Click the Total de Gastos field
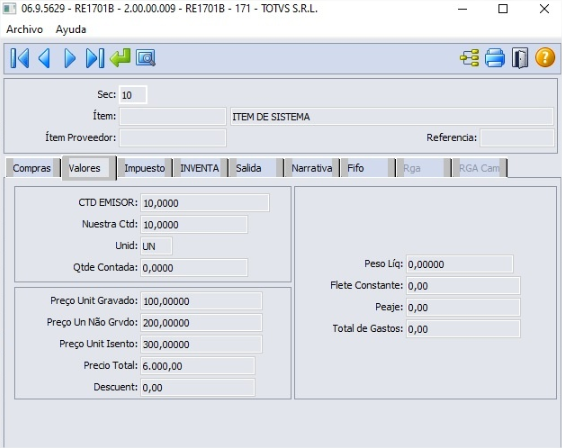Image resolution: width=562 pixels, height=448 pixels. click(x=463, y=329)
